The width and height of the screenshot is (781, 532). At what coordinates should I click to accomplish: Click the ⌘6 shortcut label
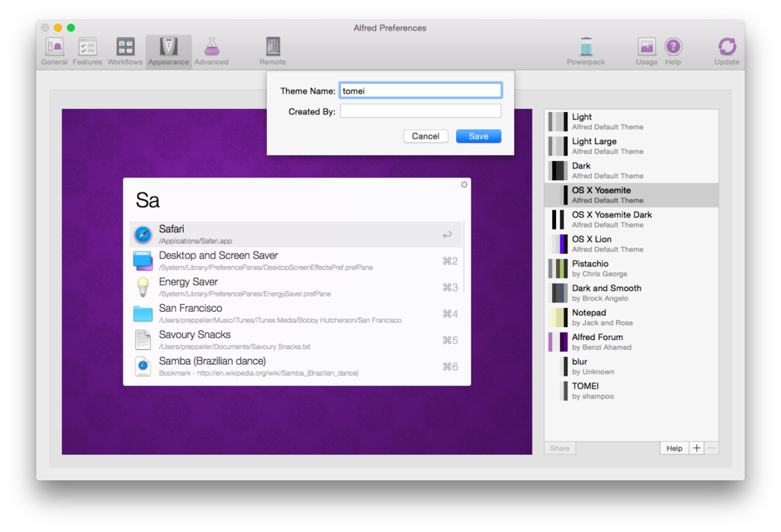pyautogui.click(x=450, y=367)
